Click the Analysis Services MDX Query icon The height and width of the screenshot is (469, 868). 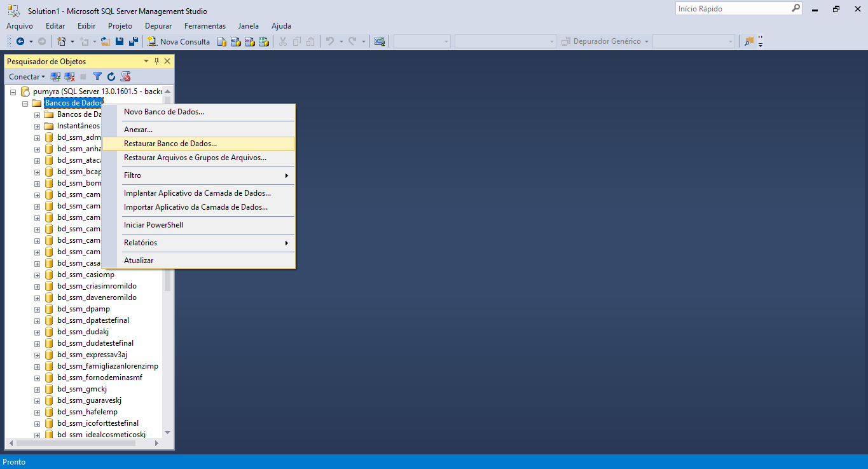(x=236, y=41)
